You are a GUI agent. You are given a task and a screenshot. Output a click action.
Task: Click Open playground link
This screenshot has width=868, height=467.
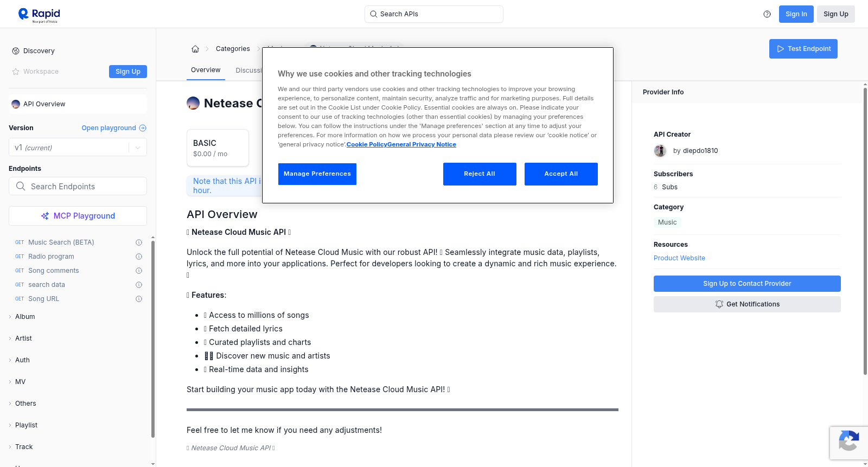tap(114, 128)
